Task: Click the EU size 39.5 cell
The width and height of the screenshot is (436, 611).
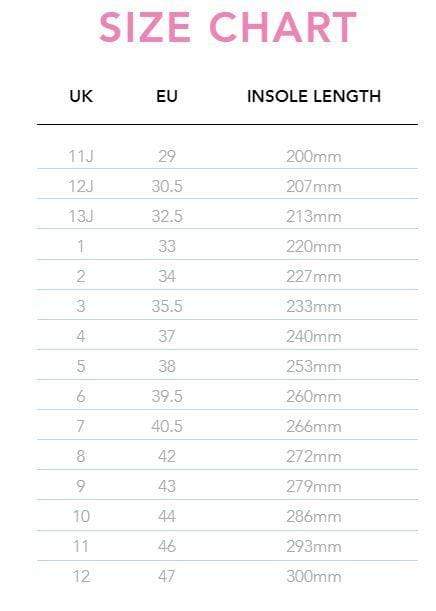Action: pos(167,396)
